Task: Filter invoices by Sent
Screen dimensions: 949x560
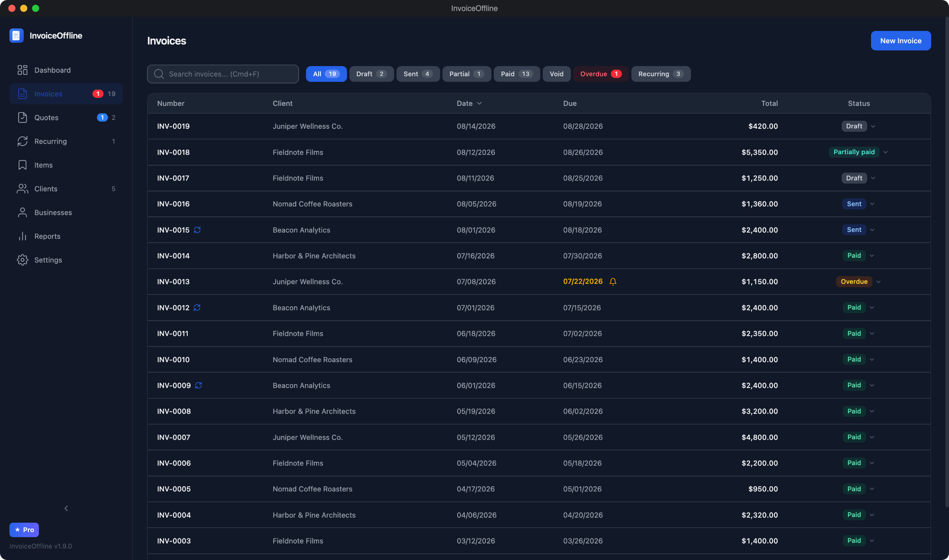Action: [418, 74]
